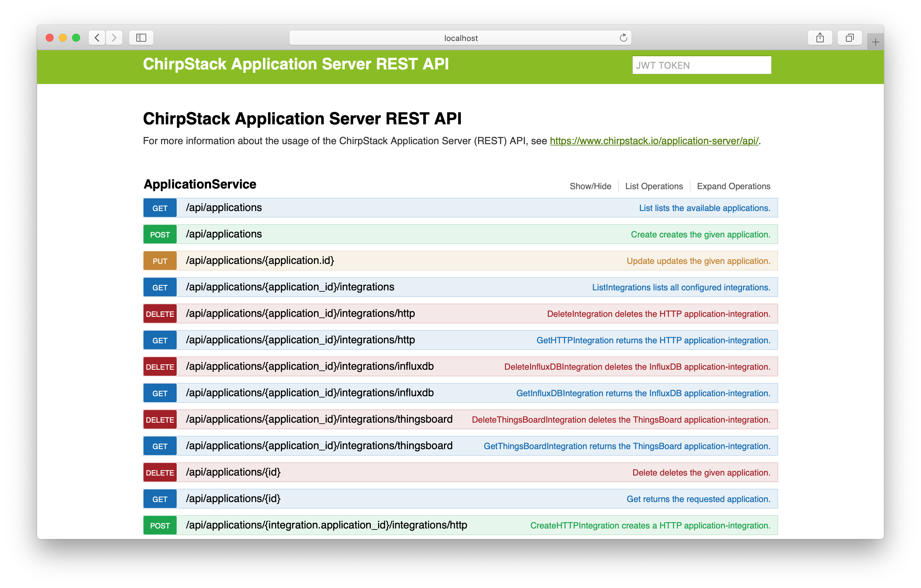Screen dimensions: 921x588
Task: Expand POST {integration.application_id}/integrations/http path
Action: point(327,525)
